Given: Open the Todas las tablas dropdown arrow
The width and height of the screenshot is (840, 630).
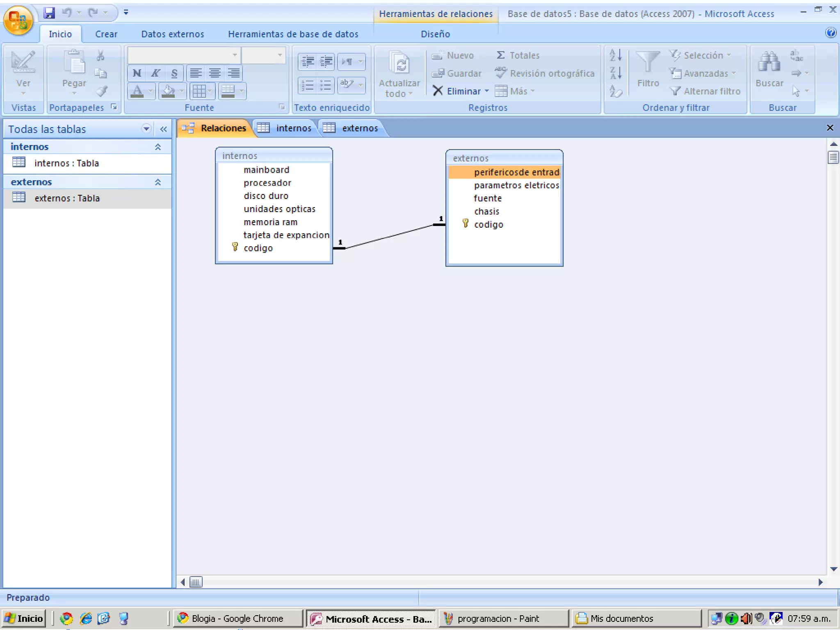Looking at the screenshot, I should click(x=146, y=129).
